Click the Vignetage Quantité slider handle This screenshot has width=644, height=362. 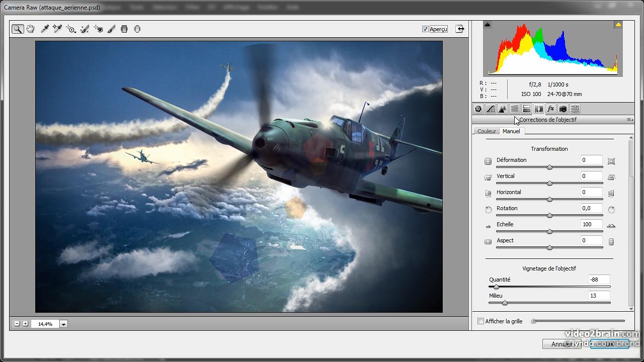[496, 287]
